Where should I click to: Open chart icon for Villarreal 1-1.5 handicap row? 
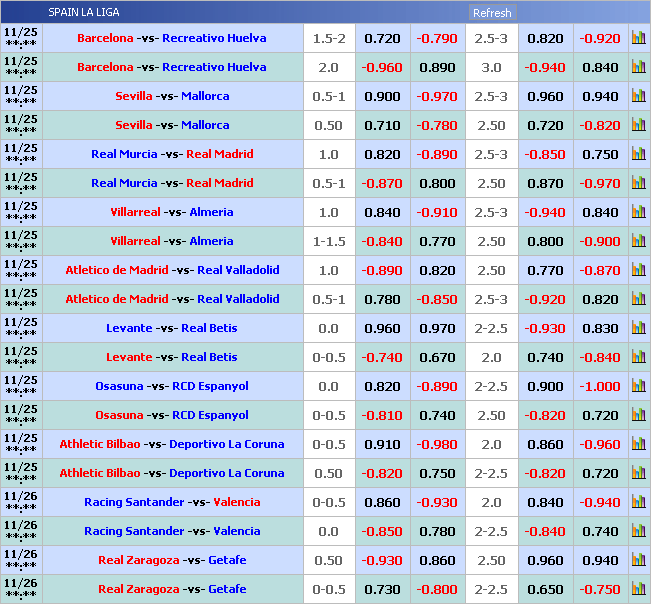638,241
